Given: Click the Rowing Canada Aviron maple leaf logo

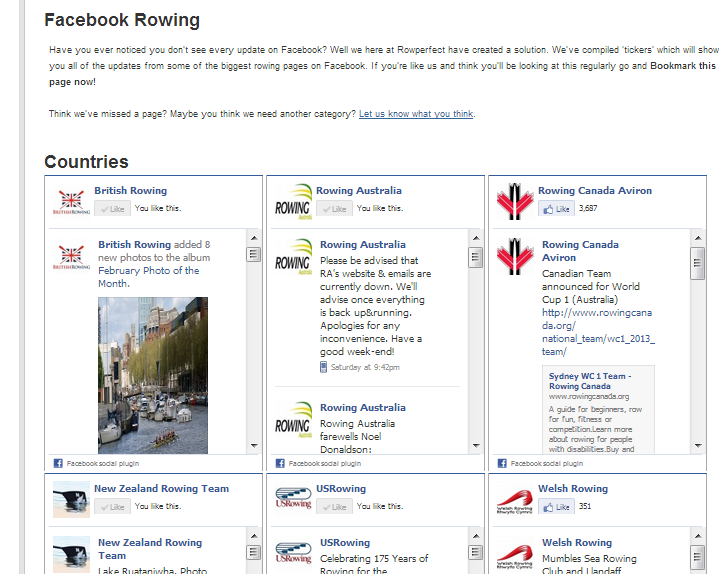Looking at the screenshot, I should click(x=515, y=199).
